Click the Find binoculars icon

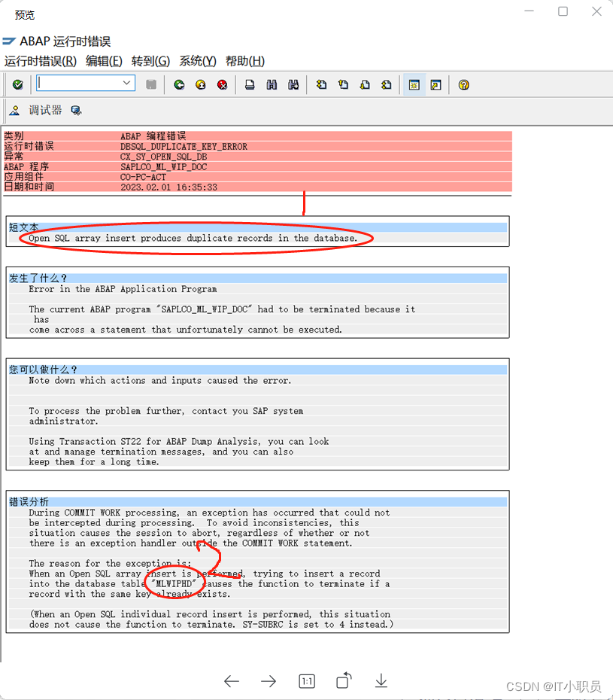(x=272, y=84)
